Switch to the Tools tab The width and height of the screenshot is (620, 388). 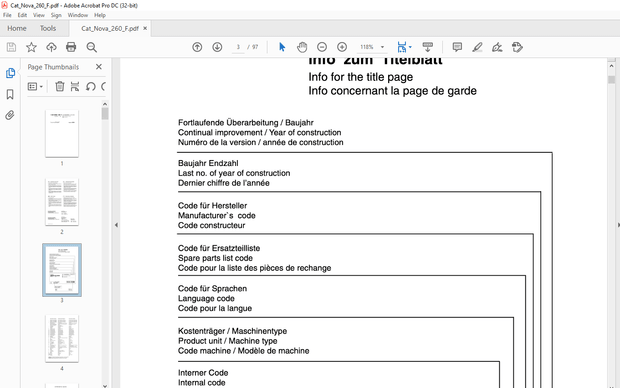[48, 28]
